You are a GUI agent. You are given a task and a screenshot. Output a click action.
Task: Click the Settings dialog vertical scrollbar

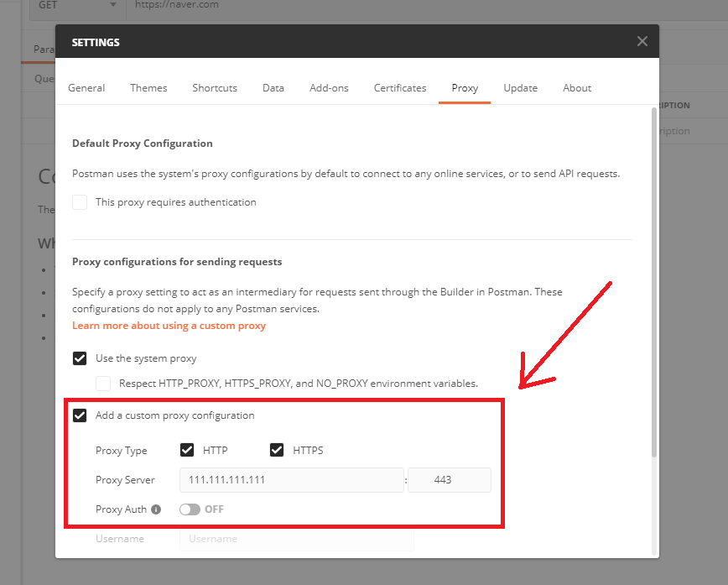coord(653,283)
